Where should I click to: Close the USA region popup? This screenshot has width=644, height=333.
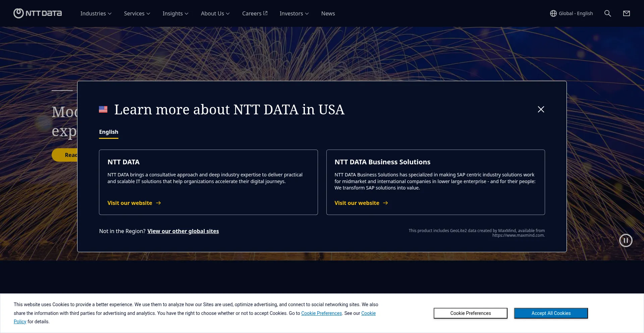point(541,109)
